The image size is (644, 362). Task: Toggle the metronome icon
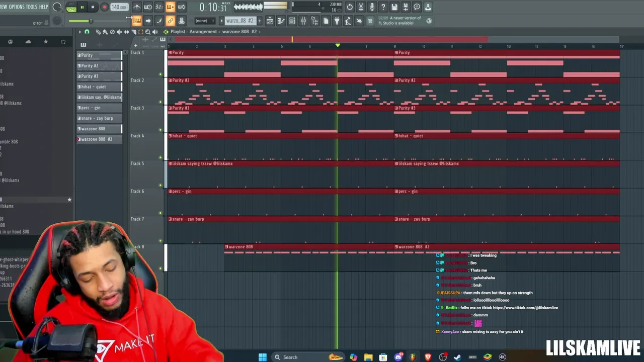tap(137, 7)
